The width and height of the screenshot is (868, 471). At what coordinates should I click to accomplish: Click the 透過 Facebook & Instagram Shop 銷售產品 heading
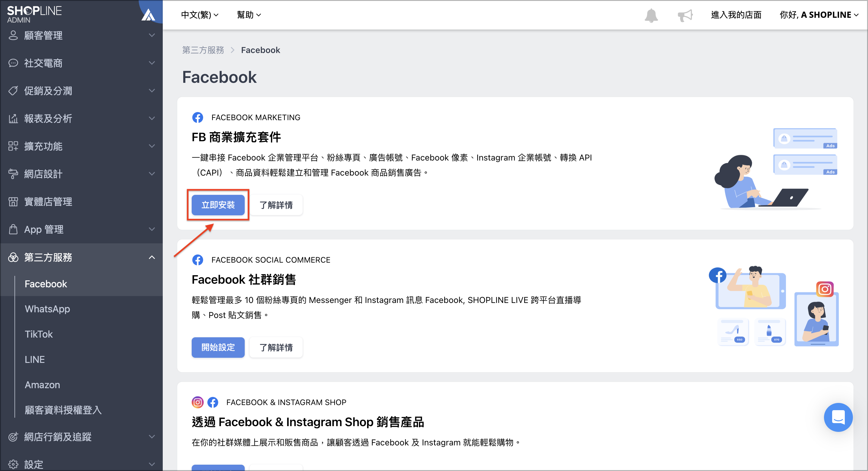click(308, 422)
